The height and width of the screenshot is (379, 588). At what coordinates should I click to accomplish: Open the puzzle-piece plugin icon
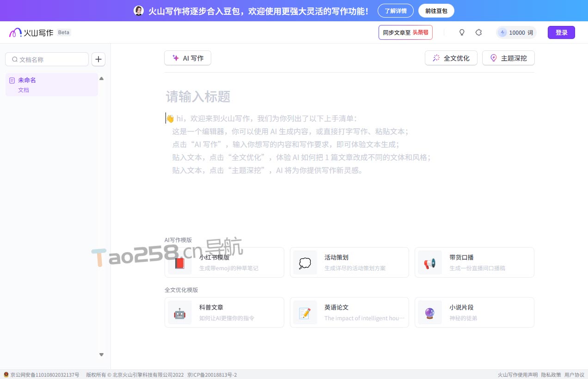[x=478, y=32]
